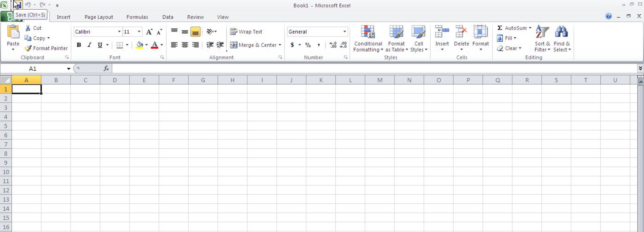
Task: Toggle highlighted Bottom Align button
Action: point(195,32)
